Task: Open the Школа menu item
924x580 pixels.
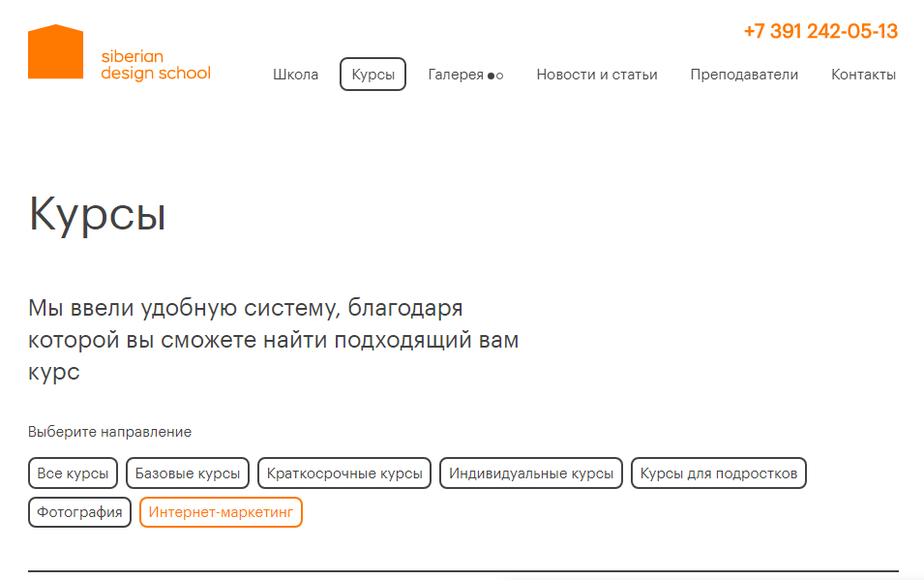Action: click(x=295, y=75)
